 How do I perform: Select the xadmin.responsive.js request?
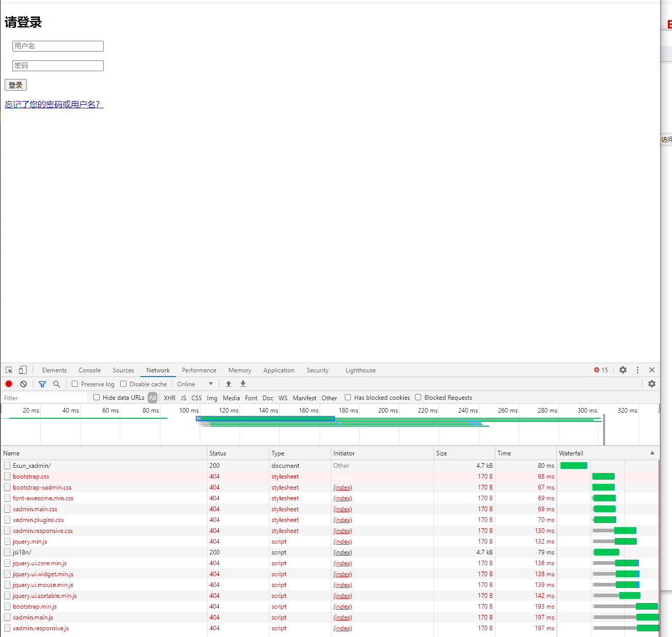pyautogui.click(x=41, y=628)
